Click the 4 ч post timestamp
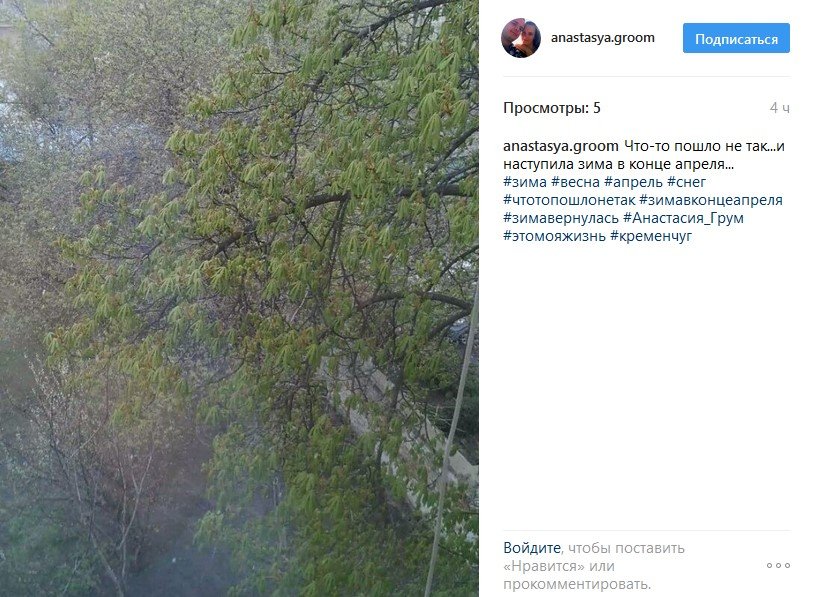This screenshot has height=597, width=813. click(x=780, y=108)
